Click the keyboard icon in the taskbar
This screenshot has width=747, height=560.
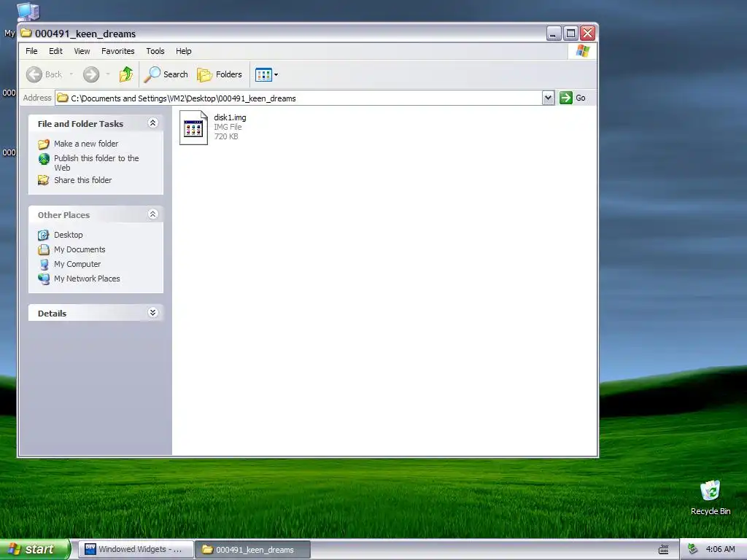click(x=664, y=550)
